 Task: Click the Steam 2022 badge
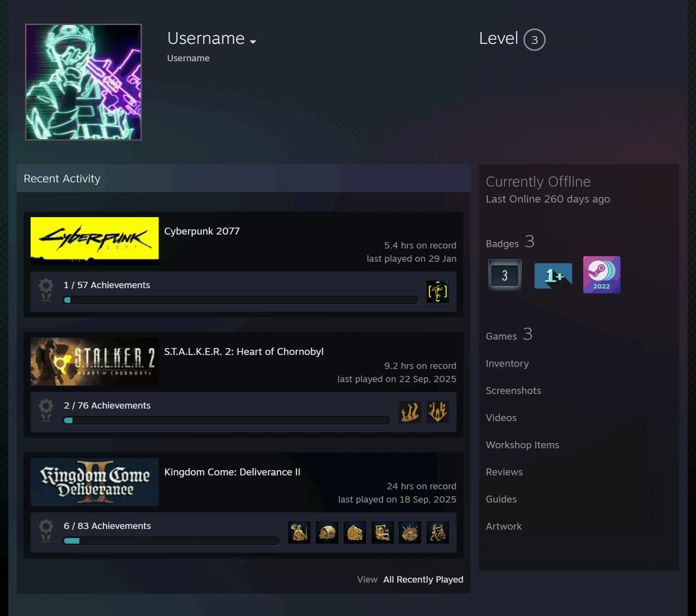[x=602, y=275]
